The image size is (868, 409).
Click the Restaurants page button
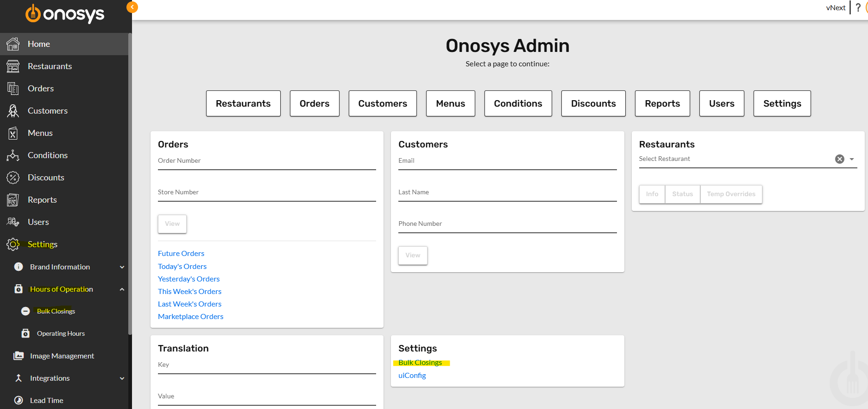243,103
